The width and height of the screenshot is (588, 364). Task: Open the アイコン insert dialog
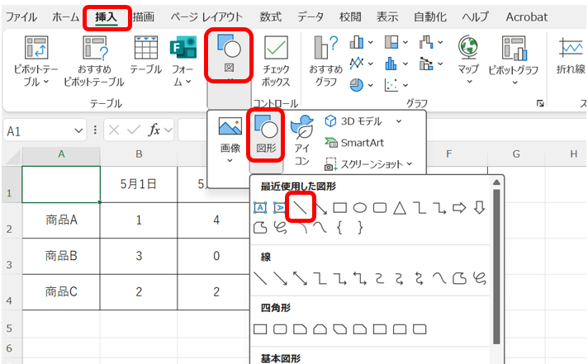[x=302, y=140]
